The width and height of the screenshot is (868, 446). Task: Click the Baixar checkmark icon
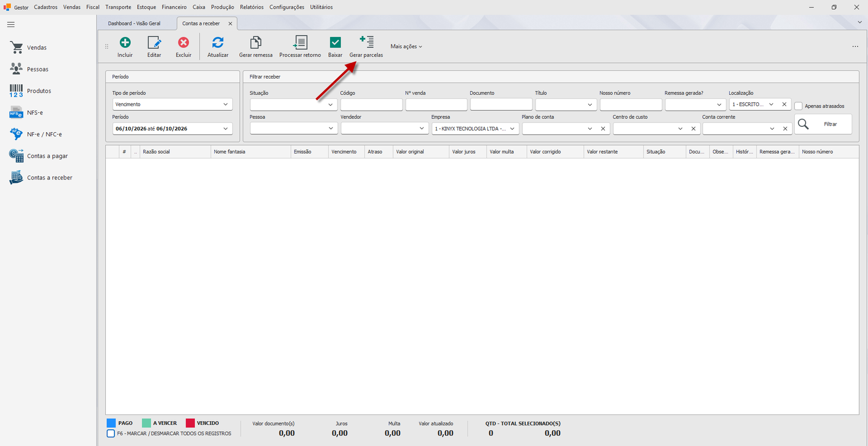pos(335,43)
